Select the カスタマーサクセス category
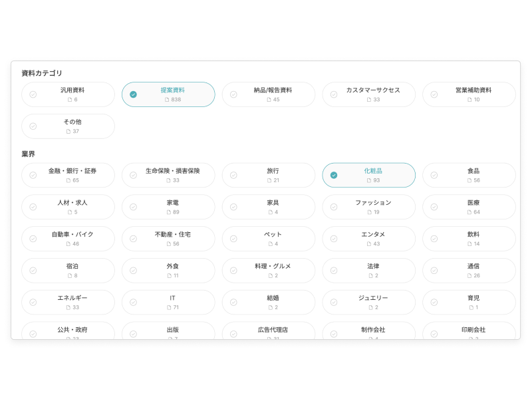532x399 pixels. 368,94
